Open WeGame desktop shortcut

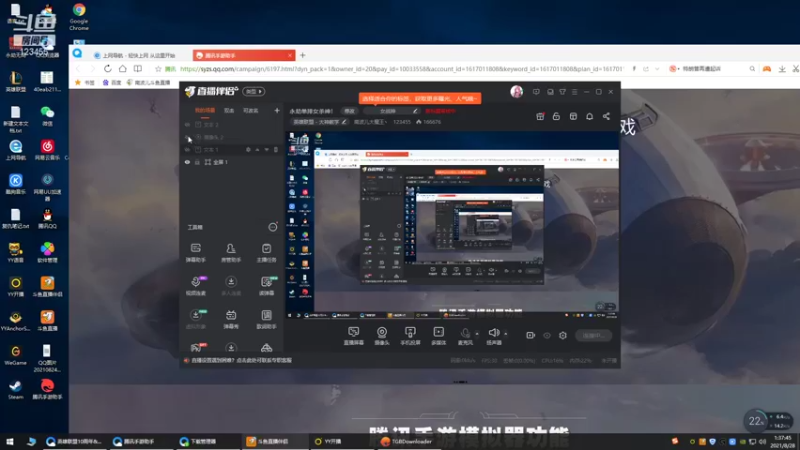click(15, 355)
